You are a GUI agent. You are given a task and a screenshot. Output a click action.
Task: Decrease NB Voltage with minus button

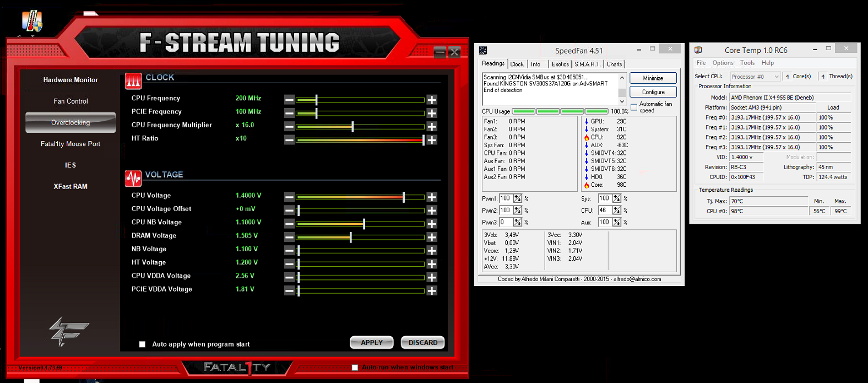pyautogui.click(x=289, y=250)
